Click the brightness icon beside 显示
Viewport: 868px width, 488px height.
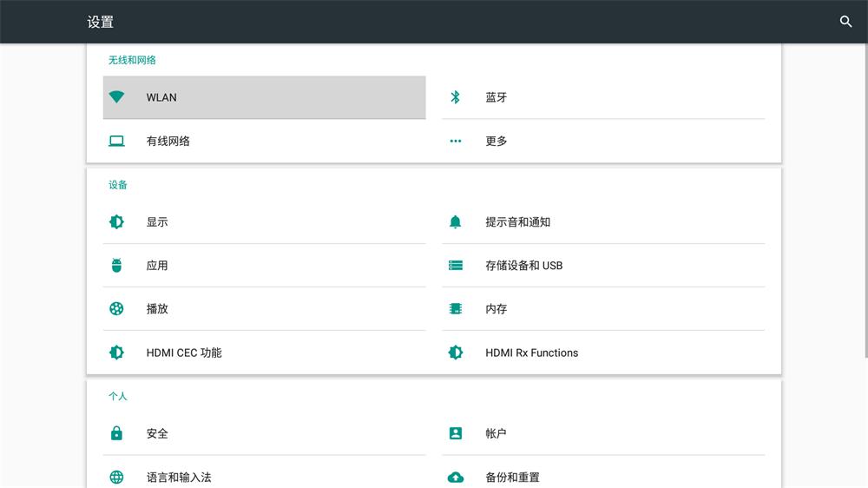click(116, 221)
